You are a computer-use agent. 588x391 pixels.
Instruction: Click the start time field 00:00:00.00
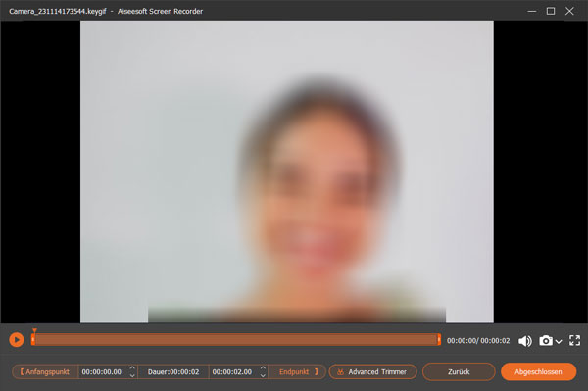coord(102,371)
